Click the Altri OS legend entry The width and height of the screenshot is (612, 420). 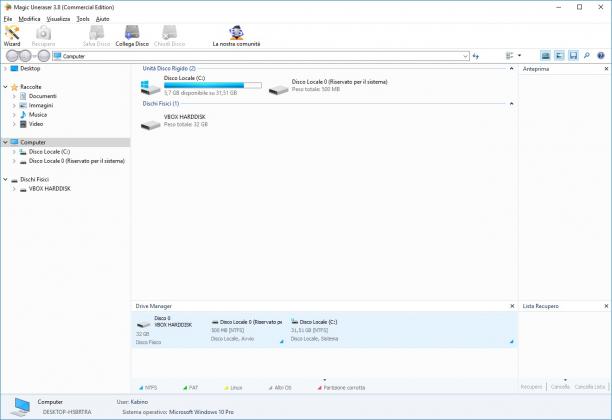[x=280, y=388]
